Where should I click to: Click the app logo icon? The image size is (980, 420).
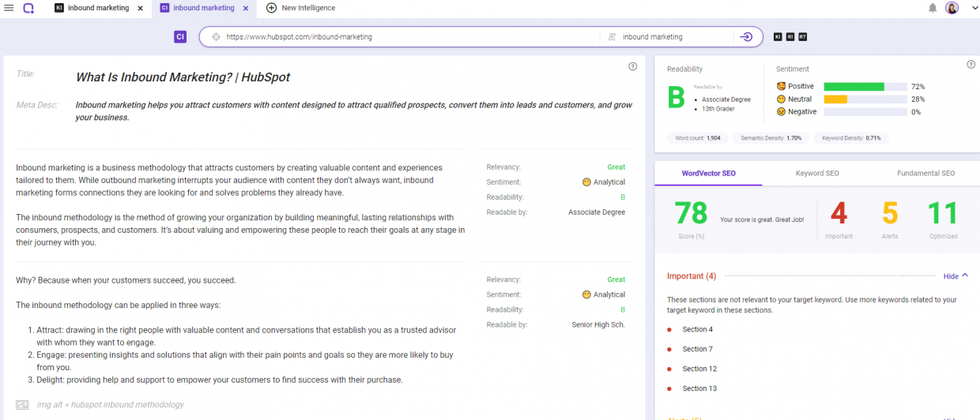click(28, 8)
